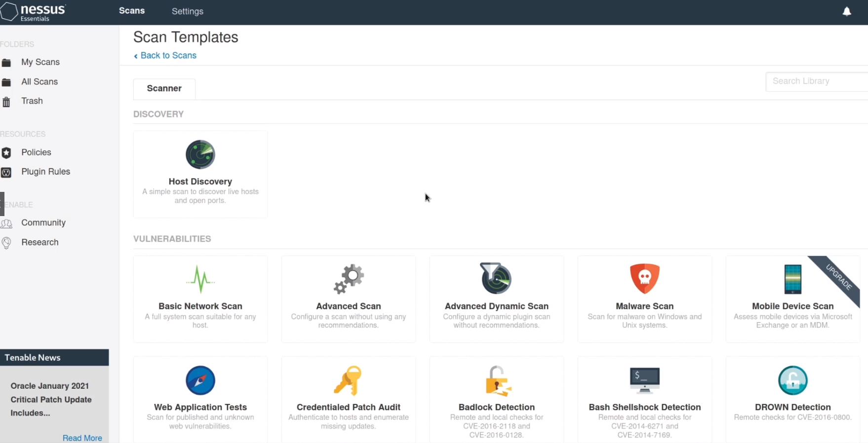Go Back to Scans link
The image size is (868, 443).
(x=168, y=55)
